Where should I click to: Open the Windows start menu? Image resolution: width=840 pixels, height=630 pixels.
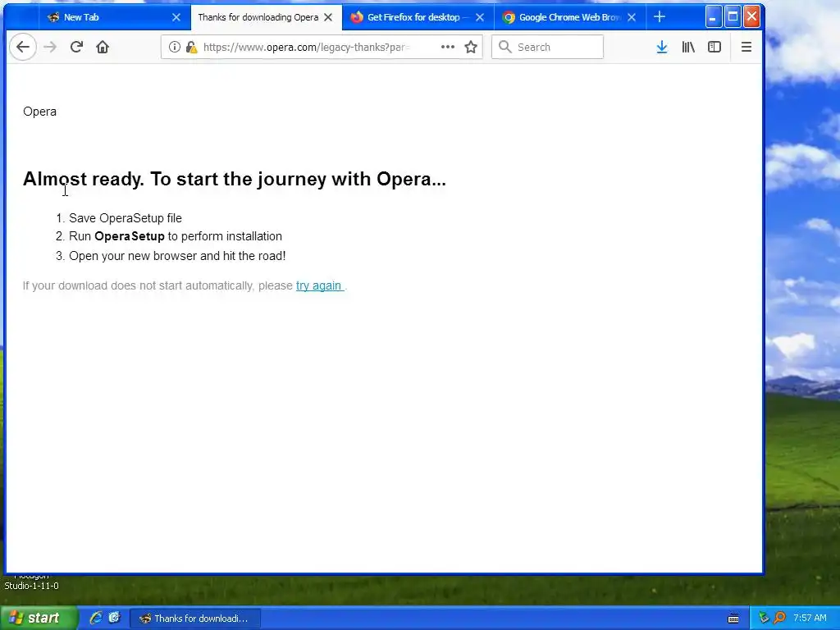(x=39, y=619)
